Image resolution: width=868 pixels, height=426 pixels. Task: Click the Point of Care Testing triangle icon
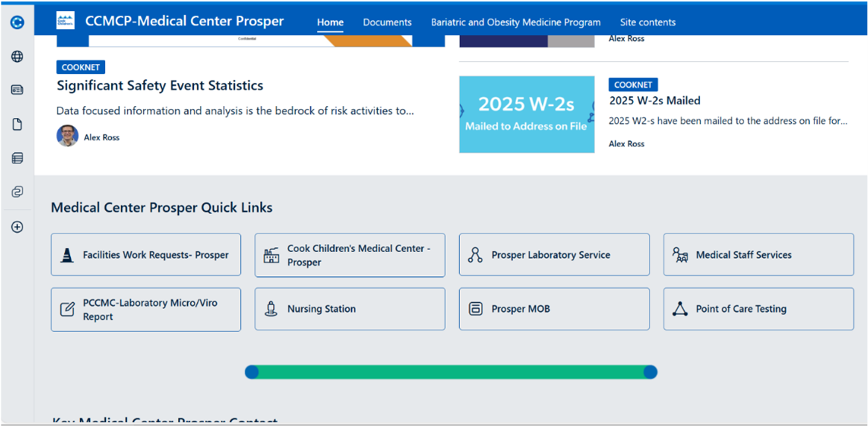point(680,309)
